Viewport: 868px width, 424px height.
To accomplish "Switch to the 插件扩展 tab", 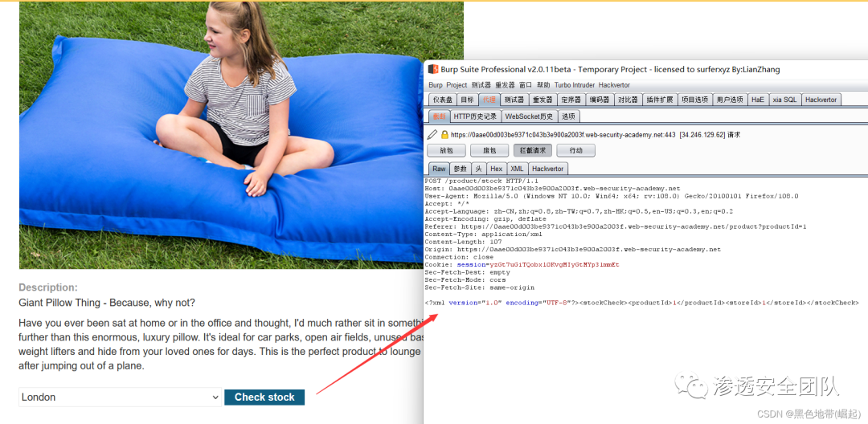I will tap(659, 100).
